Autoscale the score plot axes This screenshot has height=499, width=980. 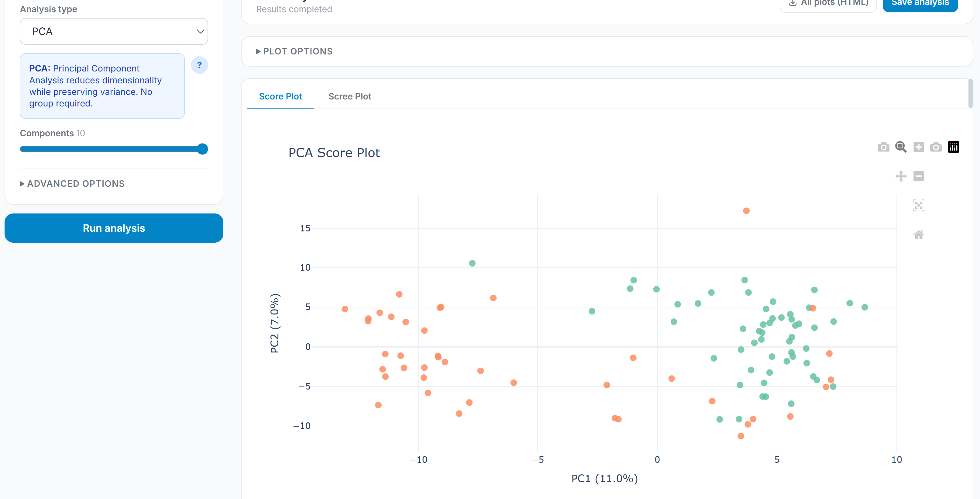pos(918,206)
